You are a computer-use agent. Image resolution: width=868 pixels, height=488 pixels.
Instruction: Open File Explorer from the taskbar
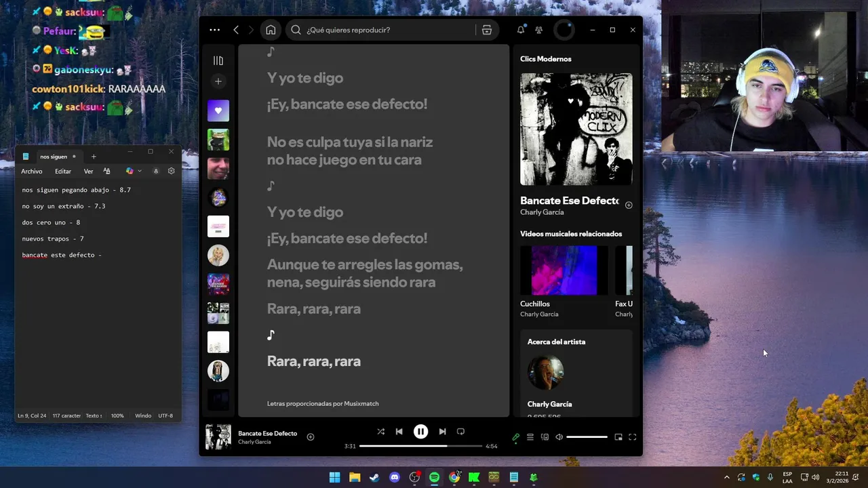(x=355, y=477)
